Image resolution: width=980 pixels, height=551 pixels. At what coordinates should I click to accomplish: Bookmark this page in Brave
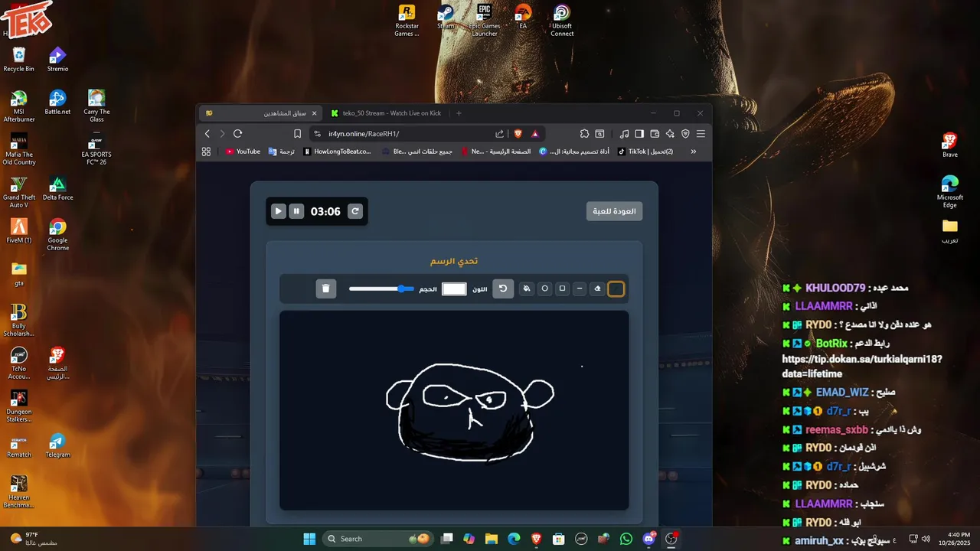tap(298, 133)
